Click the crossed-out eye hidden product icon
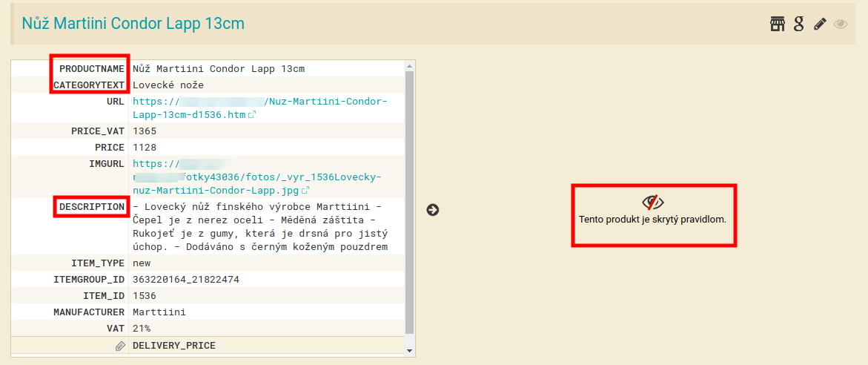Screen dimensions: 868x365 pos(652,202)
